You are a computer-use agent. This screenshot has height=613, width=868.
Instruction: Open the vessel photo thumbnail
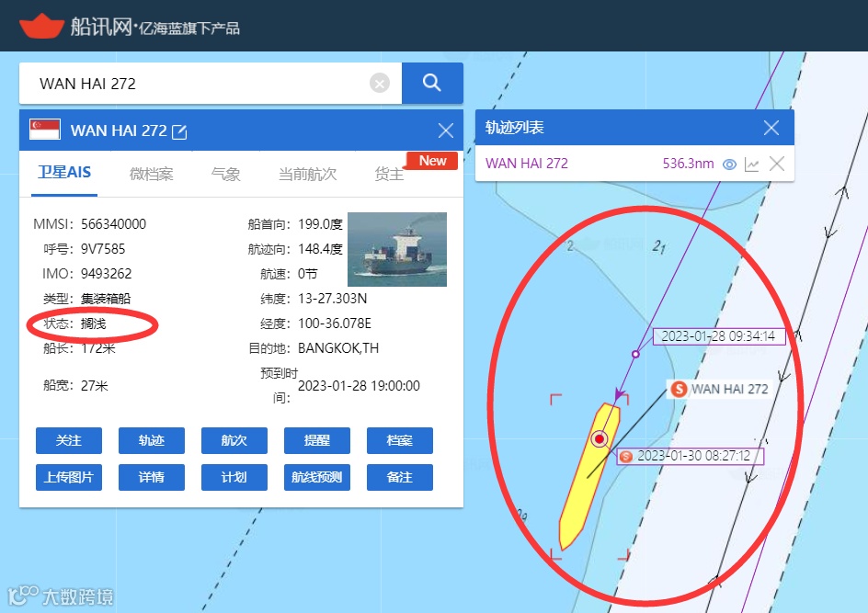click(397, 249)
